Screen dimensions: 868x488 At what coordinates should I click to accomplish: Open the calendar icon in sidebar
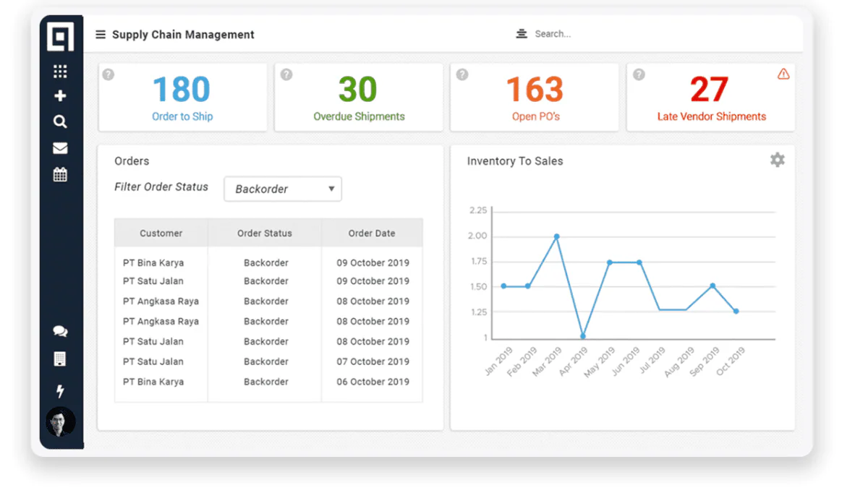60,174
